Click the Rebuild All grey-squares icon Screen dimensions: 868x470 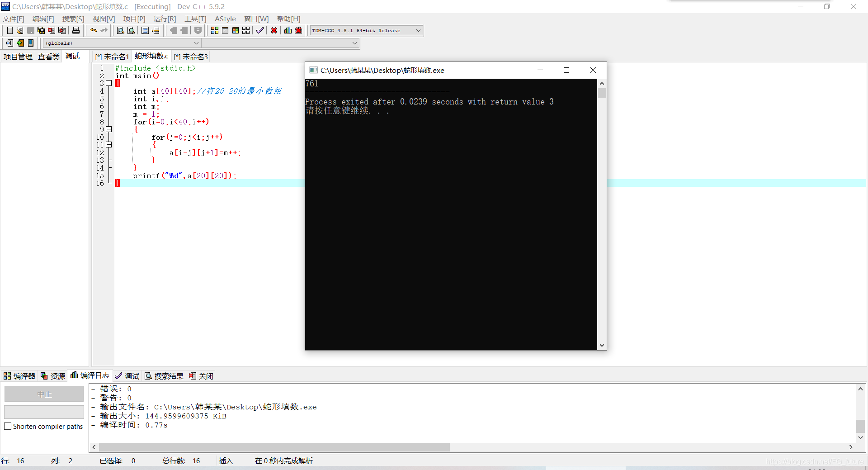pyautogui.click(x=246, y=30)
